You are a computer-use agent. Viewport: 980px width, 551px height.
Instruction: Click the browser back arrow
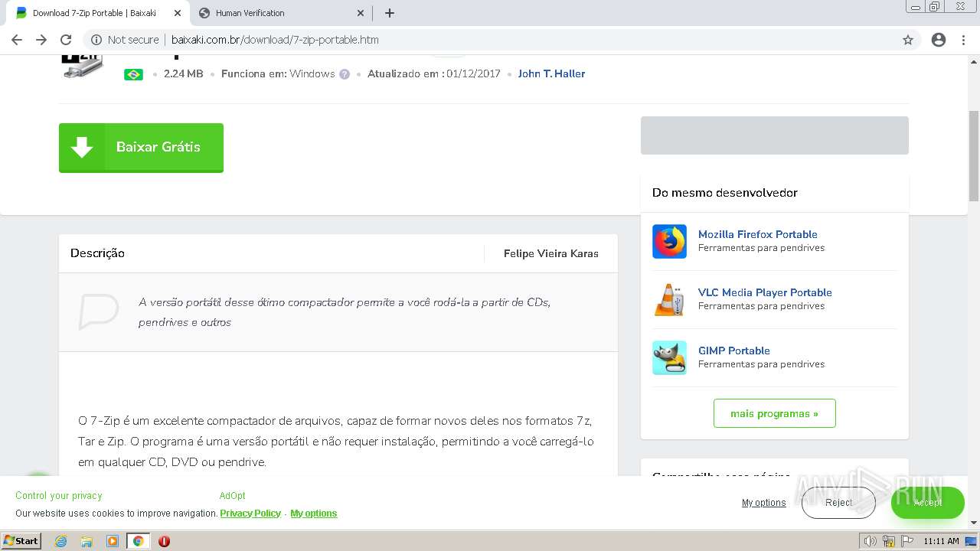tap(17, 40)
